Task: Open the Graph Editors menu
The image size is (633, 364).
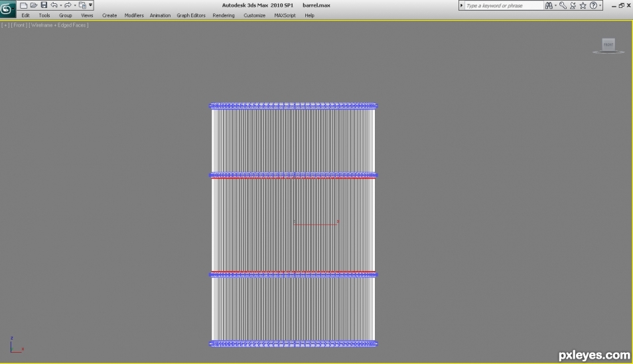Action: [191, 15]
